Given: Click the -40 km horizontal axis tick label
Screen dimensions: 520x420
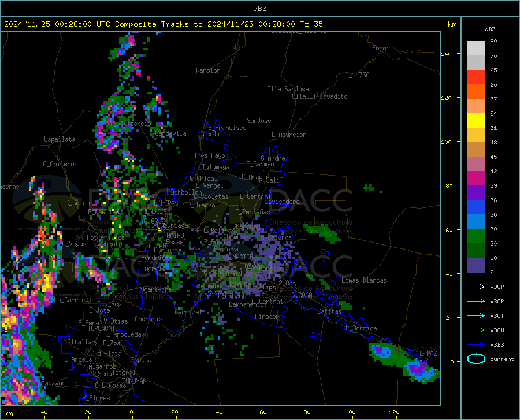Looking at the screenshot, I should click(x=42, y=412).
